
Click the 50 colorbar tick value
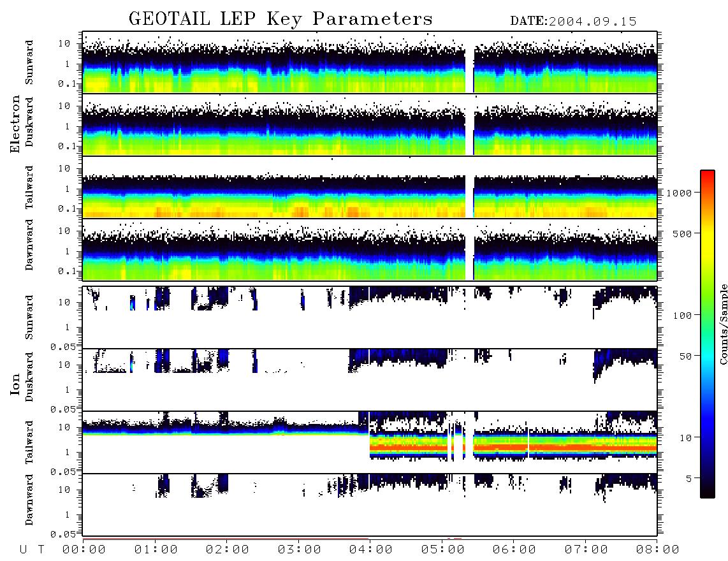(685, 356)
